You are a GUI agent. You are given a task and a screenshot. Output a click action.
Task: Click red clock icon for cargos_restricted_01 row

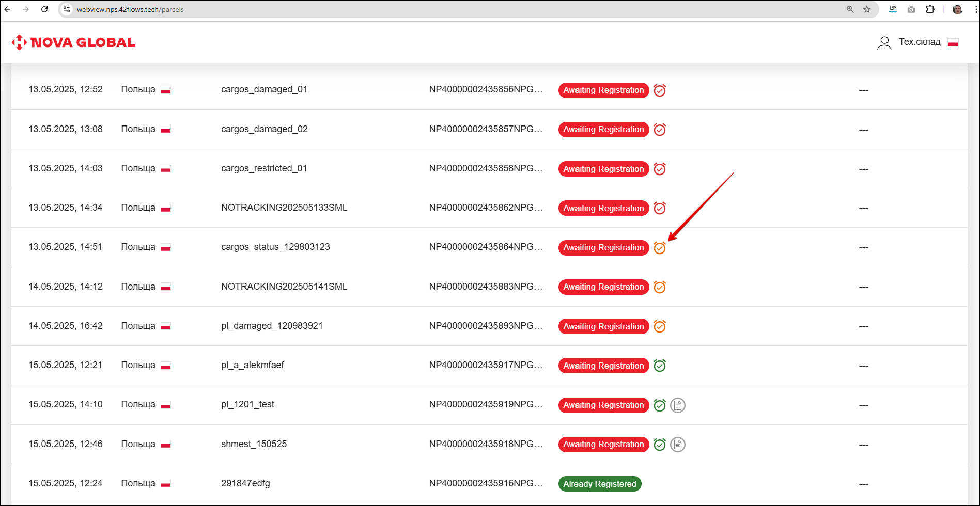tap(659, 169)
